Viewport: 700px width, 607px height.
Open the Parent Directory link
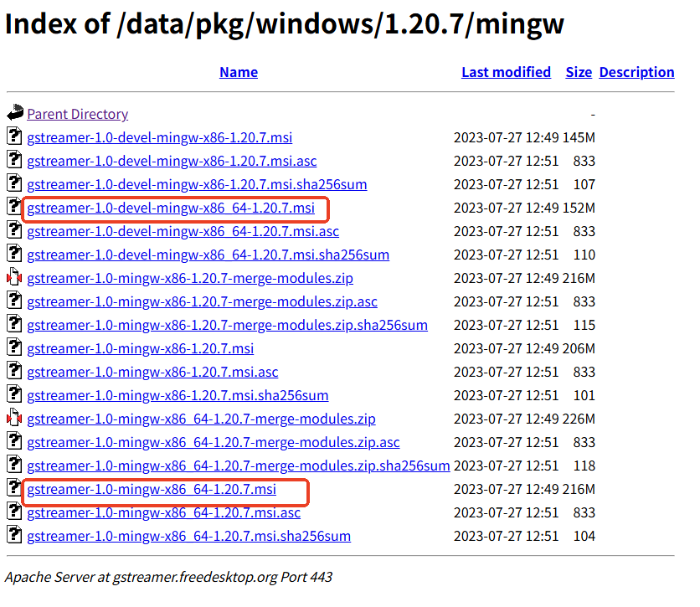[x=78, y=114]
